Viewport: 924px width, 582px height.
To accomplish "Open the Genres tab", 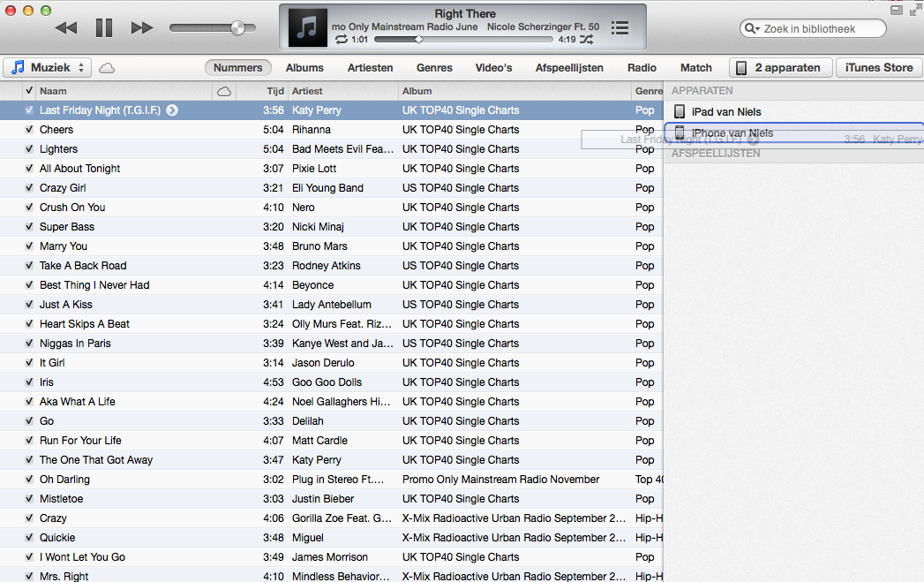I will click(x=434, y=68).
